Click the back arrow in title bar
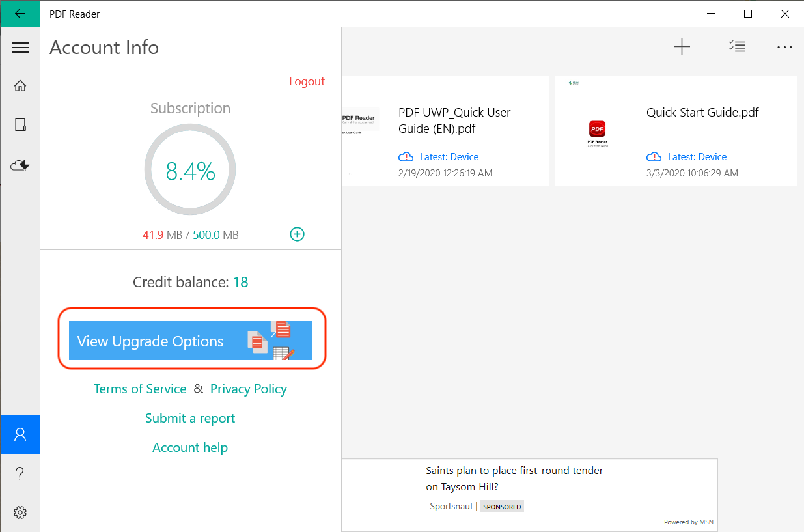804x532 pixels. click(x=20, y=14)
